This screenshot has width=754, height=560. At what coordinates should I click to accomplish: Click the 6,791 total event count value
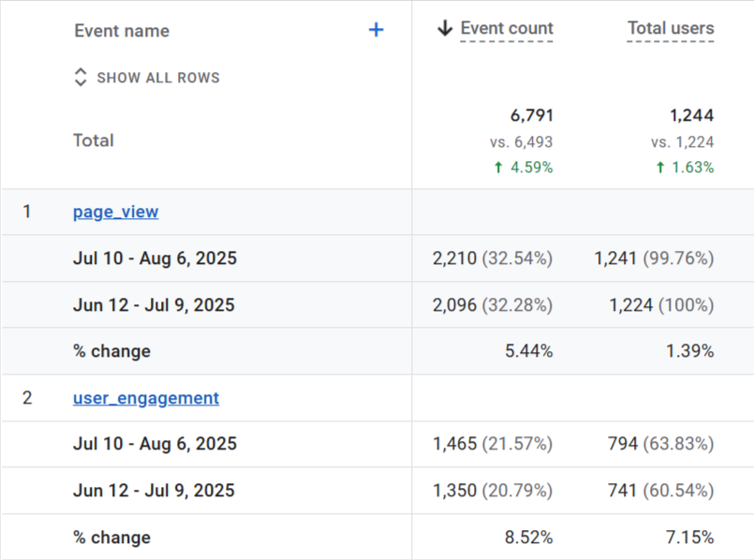pos(531,115)
